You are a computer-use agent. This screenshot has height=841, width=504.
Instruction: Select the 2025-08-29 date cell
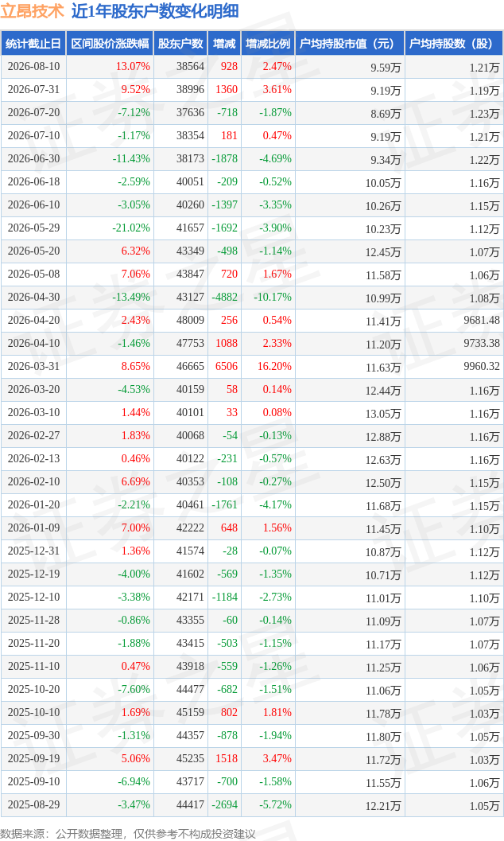33,804
